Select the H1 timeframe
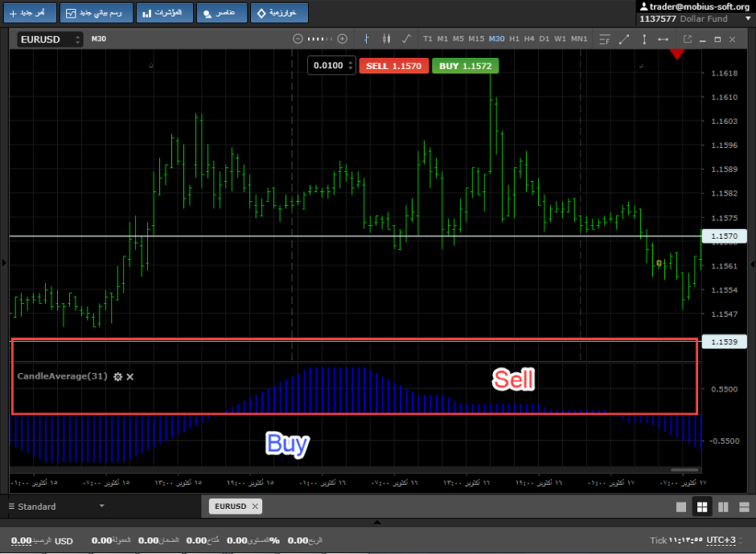Image resolution: width=756 pixels, height=554 pixels. (515, 39)
